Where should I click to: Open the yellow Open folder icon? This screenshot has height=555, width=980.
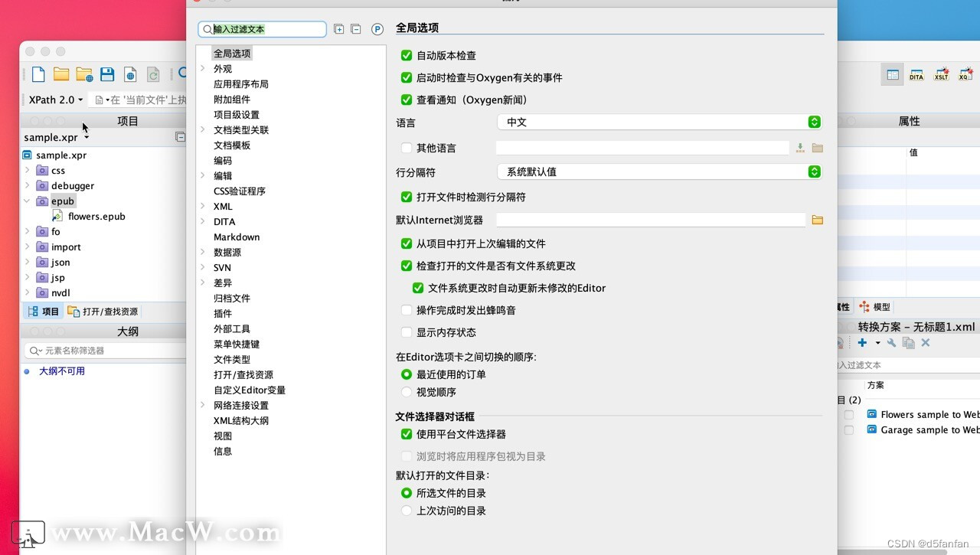click(x=60, y=73)
